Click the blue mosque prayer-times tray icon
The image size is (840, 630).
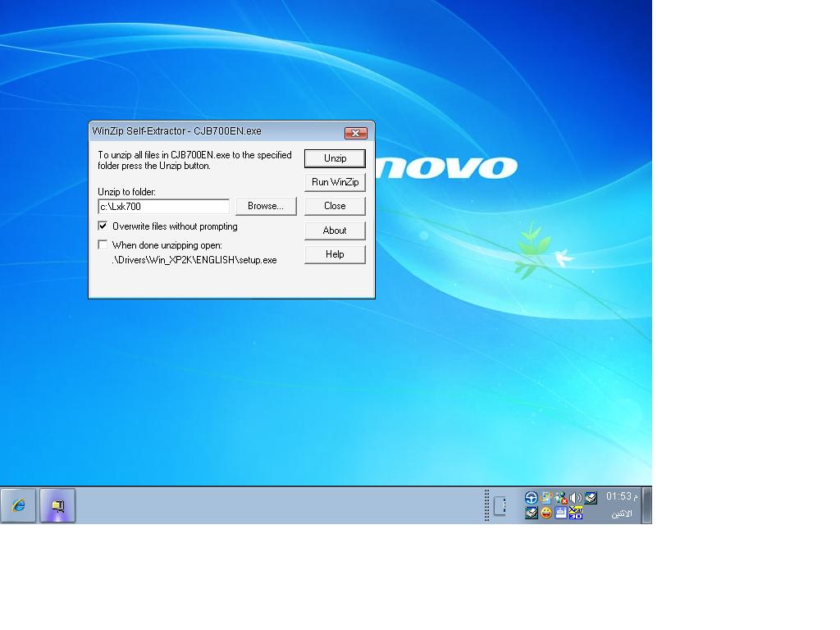tap(561, 513)
